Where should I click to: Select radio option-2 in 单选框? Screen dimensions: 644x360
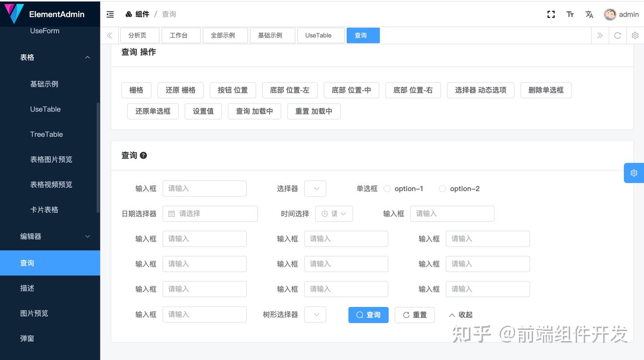tap(442, 188)
